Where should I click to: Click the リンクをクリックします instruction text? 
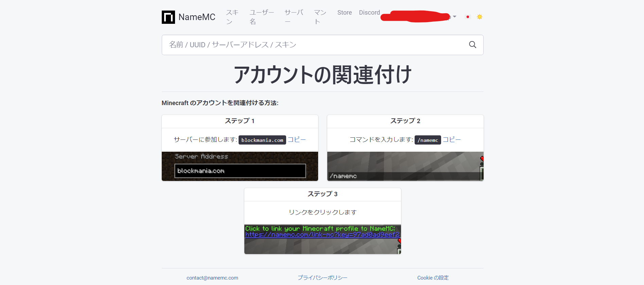pos(323,212)
